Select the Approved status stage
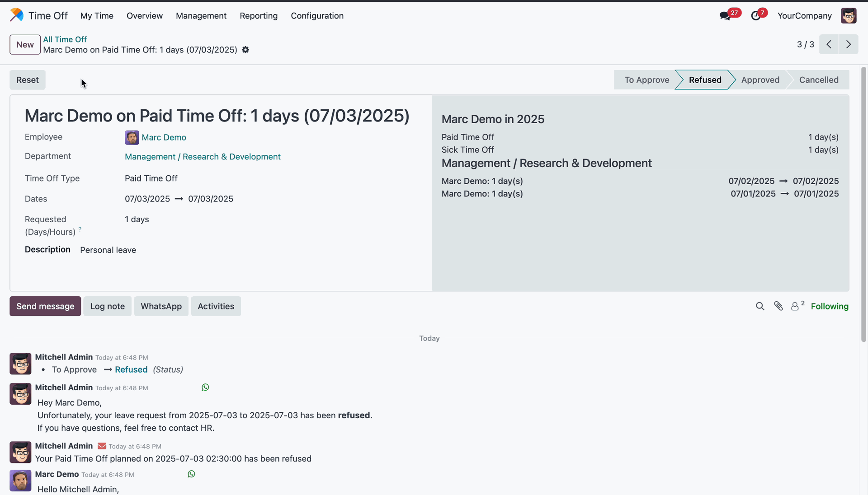This screenshot has height=495, width=868. [x=760, y=80]
